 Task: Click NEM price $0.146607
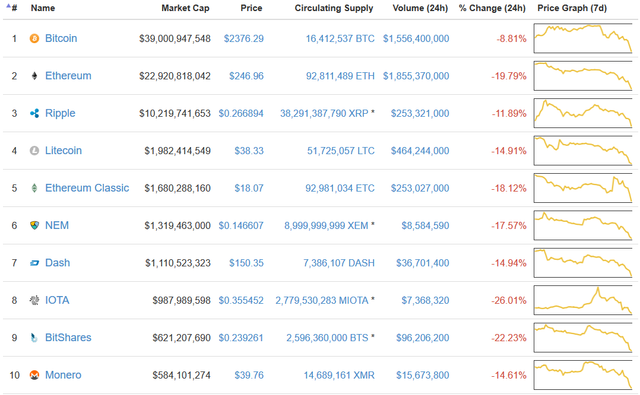(241, 226)
